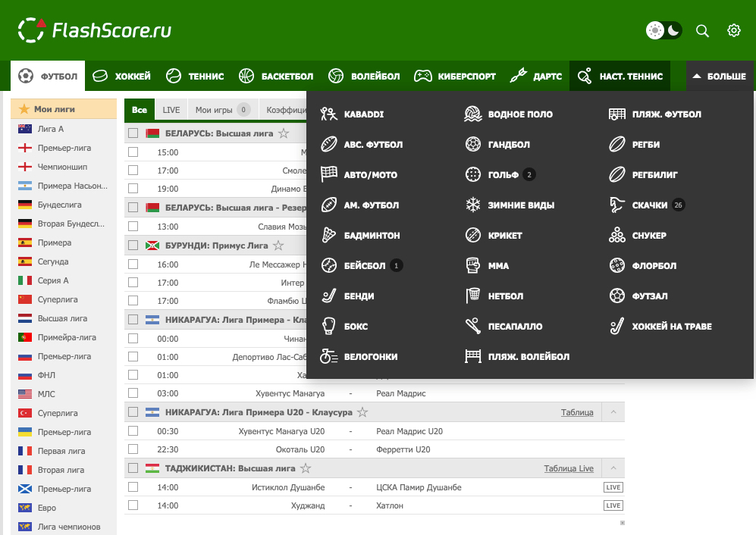
Task: Collapse the Никарагуа U20 Клаусура league section
Action: [x=613, y=412]
